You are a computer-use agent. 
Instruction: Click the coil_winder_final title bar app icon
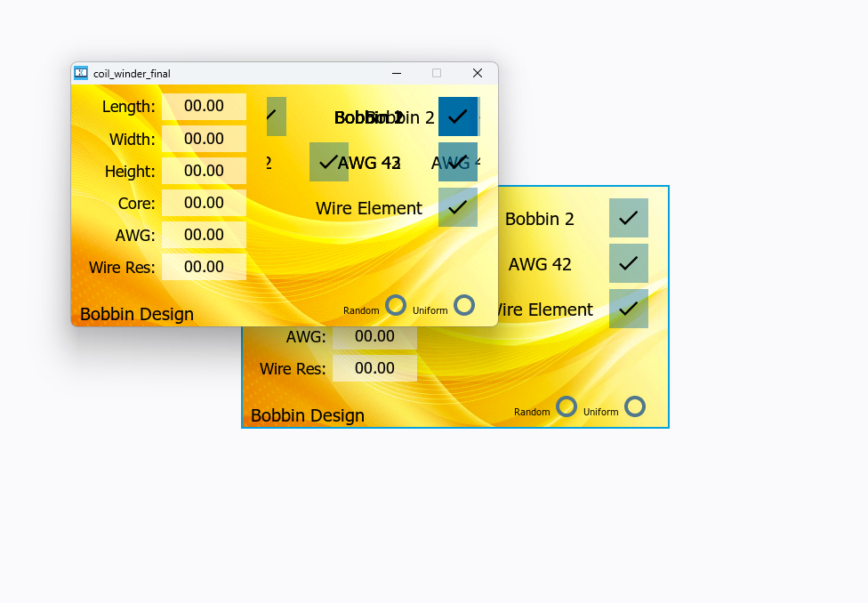tap(81, 73)
